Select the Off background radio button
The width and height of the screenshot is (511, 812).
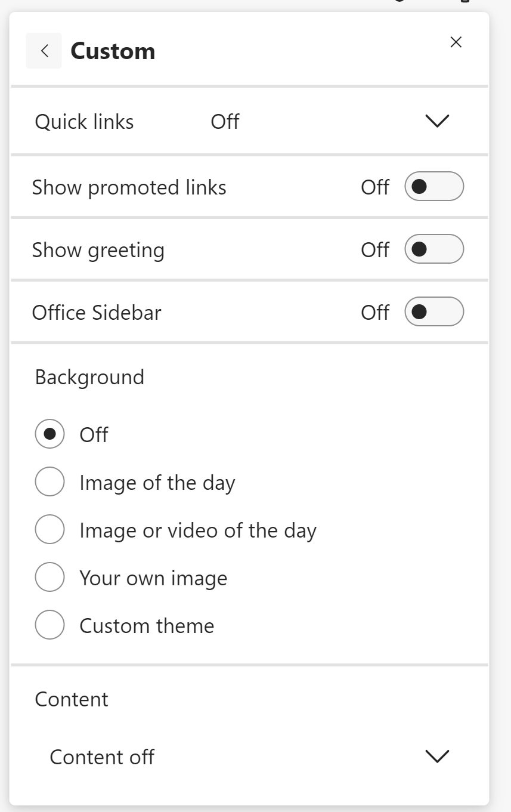point(50,434)
